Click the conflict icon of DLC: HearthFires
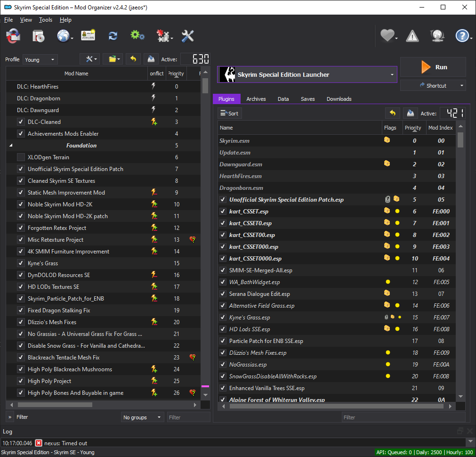This screenshot has height=457, width=476. [153, 86]
